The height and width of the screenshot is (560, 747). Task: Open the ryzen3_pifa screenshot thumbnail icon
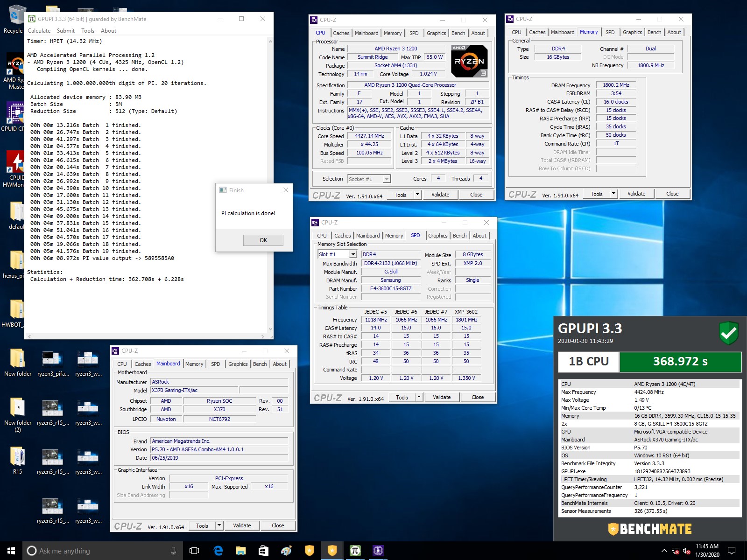point(53,362)
